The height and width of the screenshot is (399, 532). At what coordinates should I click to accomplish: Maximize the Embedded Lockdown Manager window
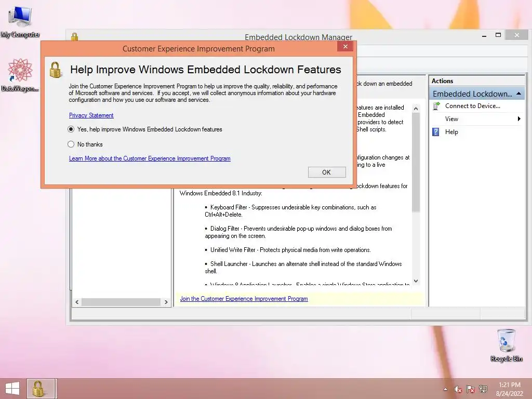click(498, 35)
